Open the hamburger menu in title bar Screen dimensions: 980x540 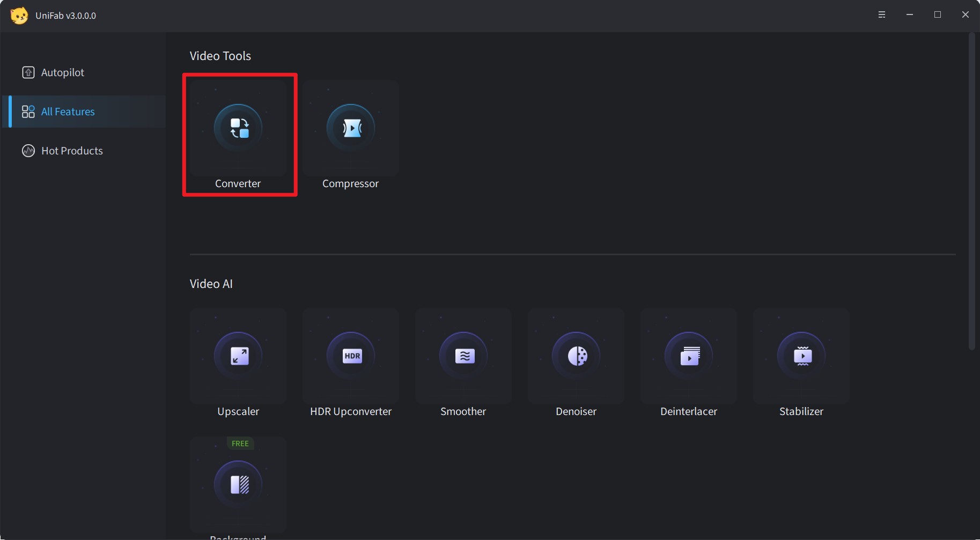point(881,15)
